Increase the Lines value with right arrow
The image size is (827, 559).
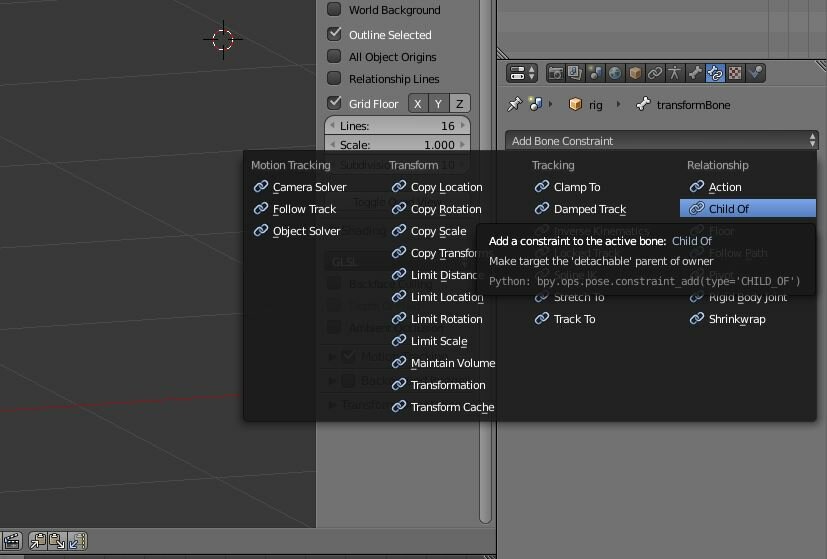(x=463, y=126)
